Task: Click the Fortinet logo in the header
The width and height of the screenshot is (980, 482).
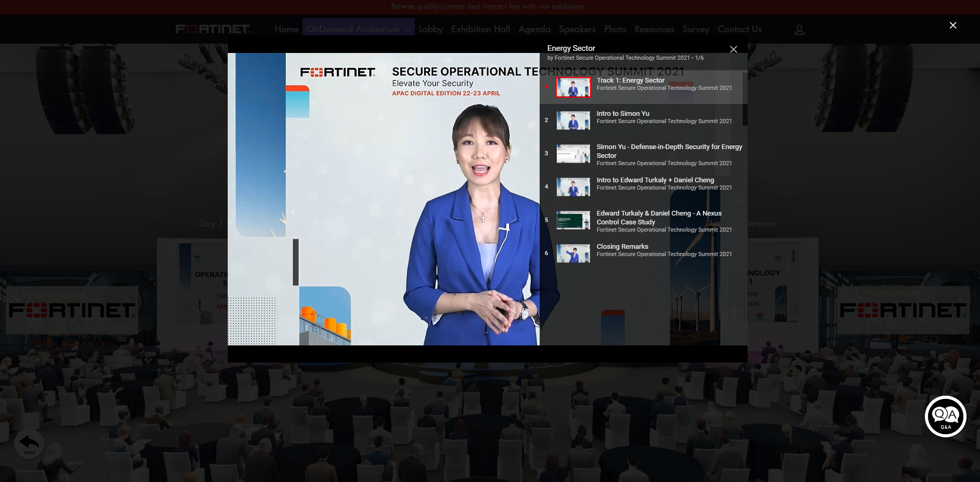Action: (213, 29)
